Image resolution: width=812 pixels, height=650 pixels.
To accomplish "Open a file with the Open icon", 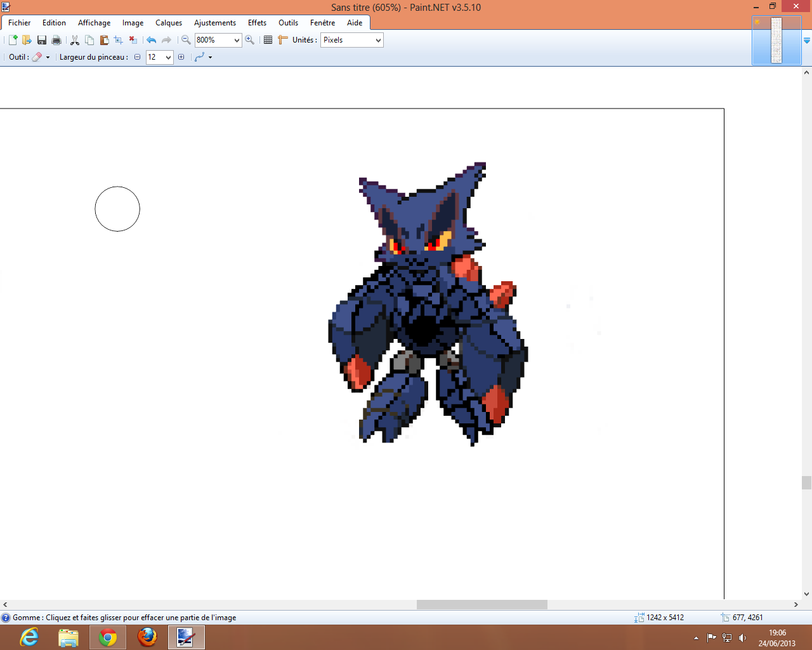I will (27, 40).
